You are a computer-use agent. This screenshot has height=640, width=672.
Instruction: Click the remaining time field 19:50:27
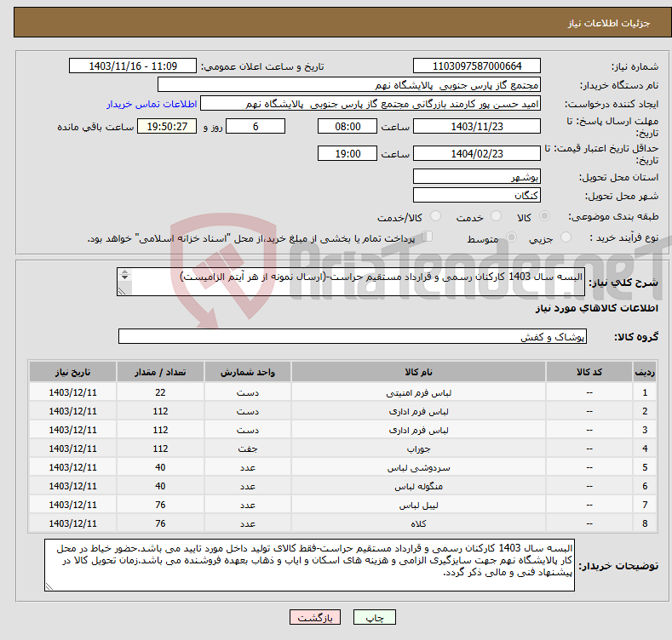pos(167,126)
